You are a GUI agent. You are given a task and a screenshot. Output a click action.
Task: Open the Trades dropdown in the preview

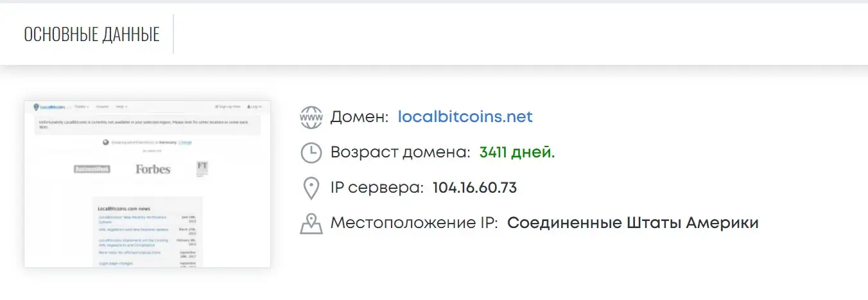pyautogui.click(x=82, y=107)
